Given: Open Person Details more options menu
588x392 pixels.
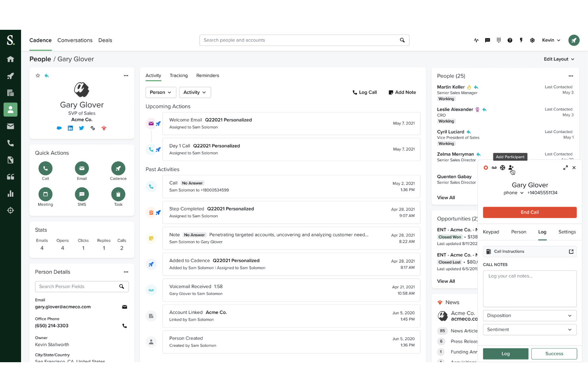Looking at the screenshot, I should [126, 272].
